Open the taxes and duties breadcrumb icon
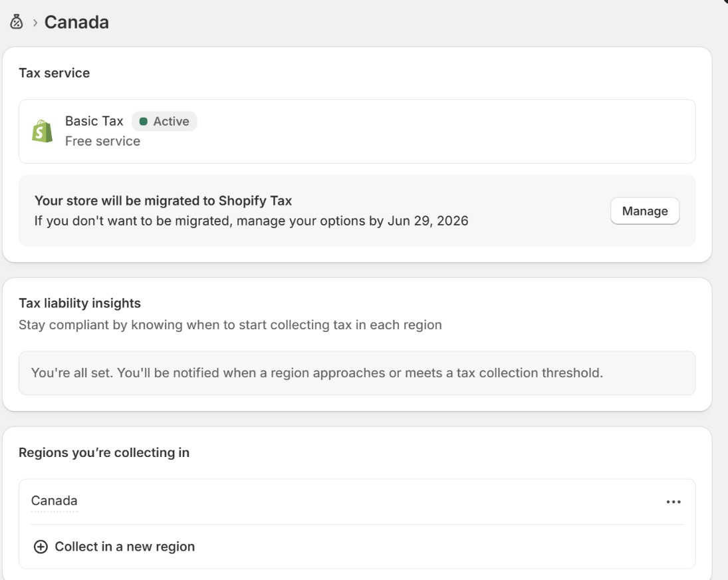This screenshot has width=728, height=580. (16, 22)
